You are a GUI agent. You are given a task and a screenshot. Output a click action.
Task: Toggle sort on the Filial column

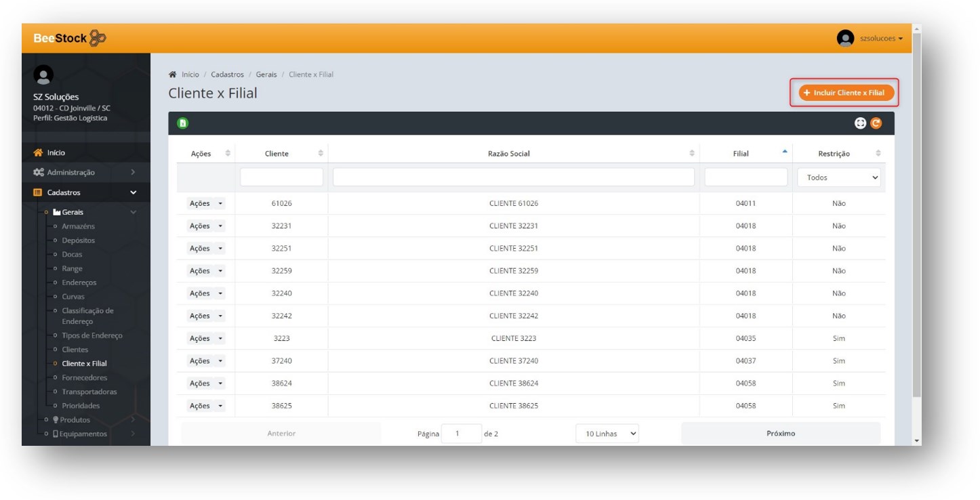tap(785, 153)
